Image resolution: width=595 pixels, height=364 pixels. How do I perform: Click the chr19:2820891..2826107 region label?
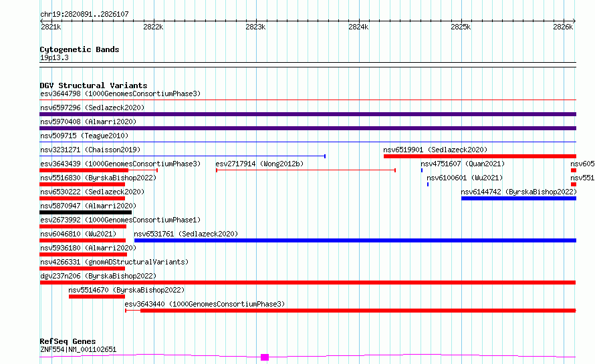(x=84, y=15)
